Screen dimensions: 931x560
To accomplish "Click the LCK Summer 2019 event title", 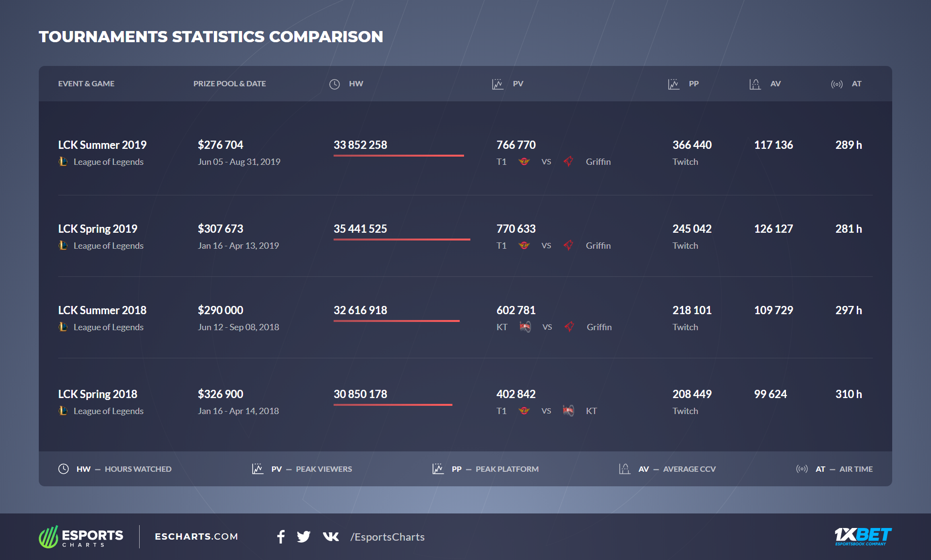I will 102,145.
